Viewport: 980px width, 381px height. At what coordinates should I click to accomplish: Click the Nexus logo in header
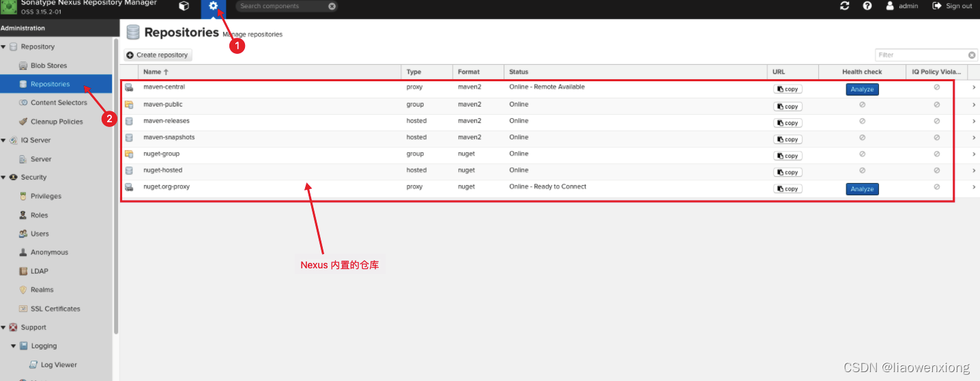click(x=10, y=8)
